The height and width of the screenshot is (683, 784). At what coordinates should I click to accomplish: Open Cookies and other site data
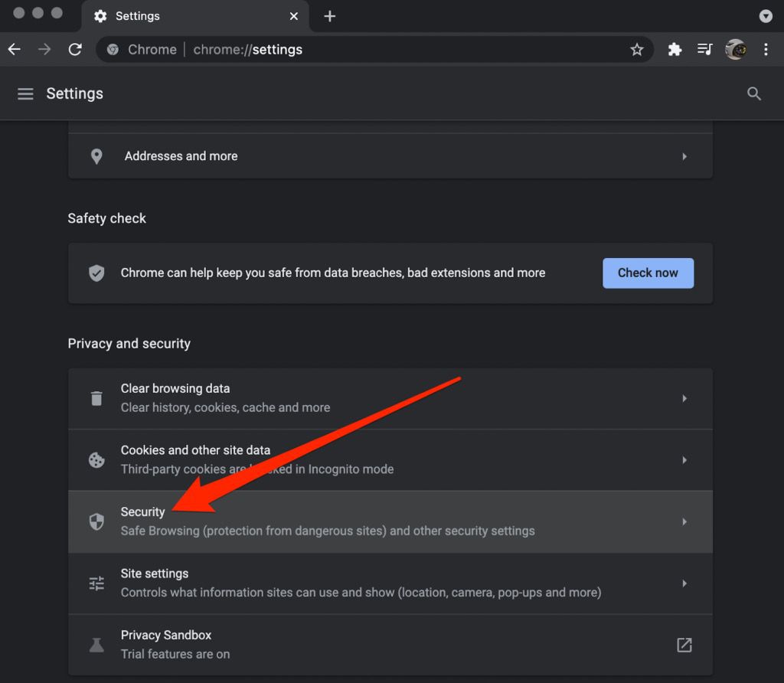tap(390, 459)
